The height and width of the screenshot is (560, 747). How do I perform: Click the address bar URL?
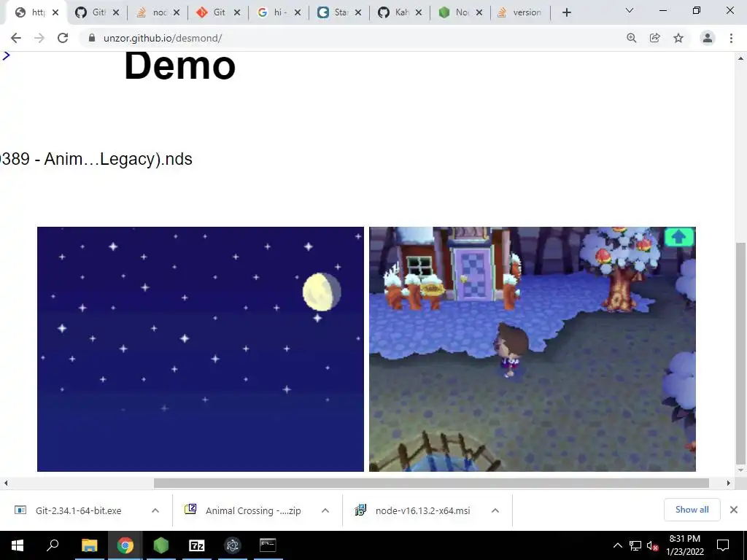click(x=163, y=38)
